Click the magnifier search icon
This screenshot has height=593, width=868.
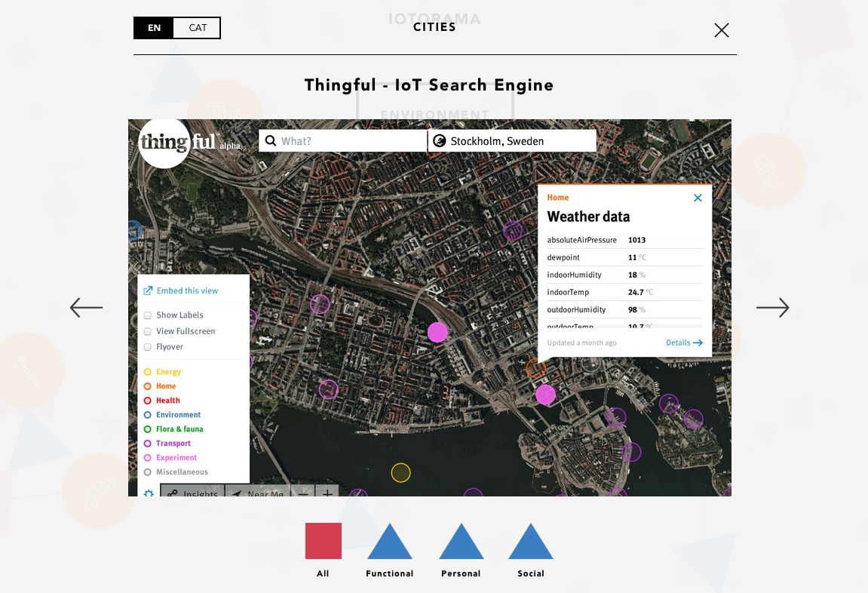[271, 141]
